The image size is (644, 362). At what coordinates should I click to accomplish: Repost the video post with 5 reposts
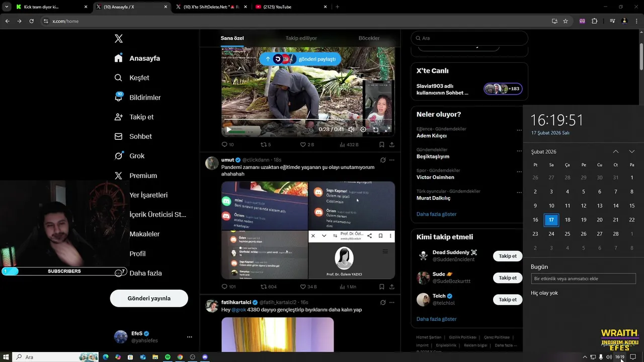pos(266,144)
